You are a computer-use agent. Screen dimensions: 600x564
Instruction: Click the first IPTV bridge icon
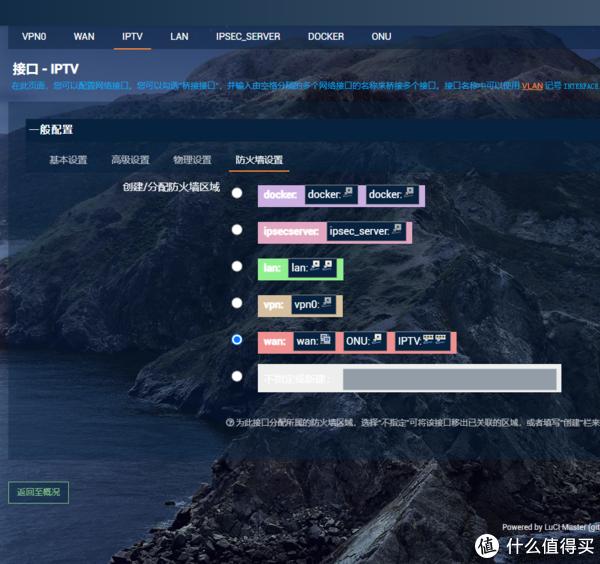(x=428, y=339)
